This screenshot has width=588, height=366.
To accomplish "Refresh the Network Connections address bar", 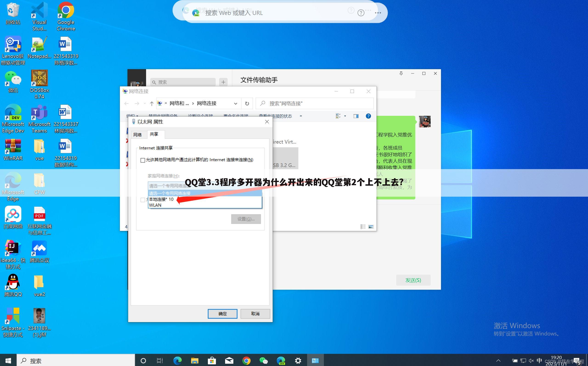I will point(247,104).
